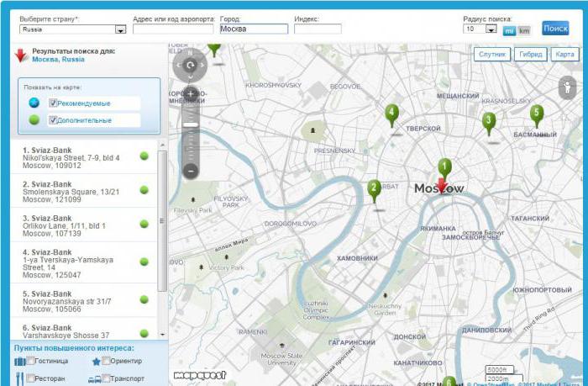Image resolution: width=588 pixels, height=386 pixels.
Task: Open the search radius dropdown
Action: tap(480, 29)
